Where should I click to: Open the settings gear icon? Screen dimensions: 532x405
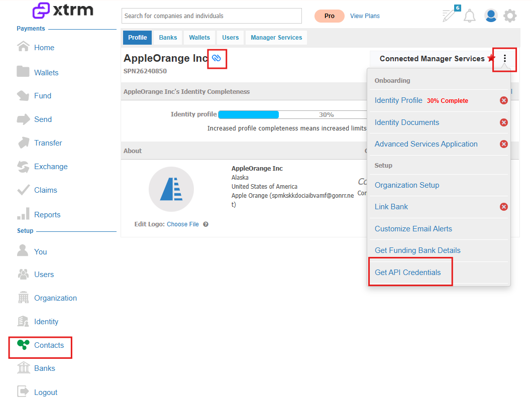point(510,16)
